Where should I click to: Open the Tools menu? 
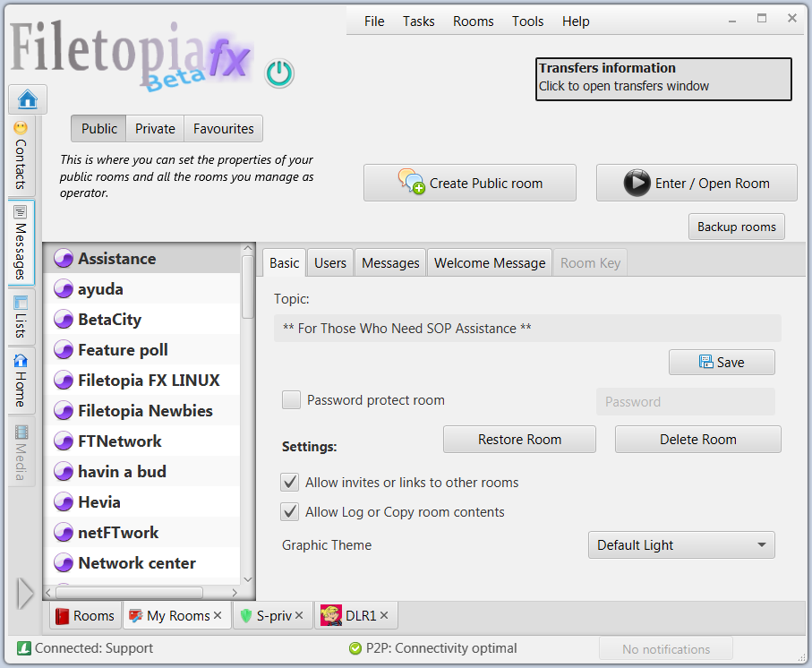tap(527, 21)
